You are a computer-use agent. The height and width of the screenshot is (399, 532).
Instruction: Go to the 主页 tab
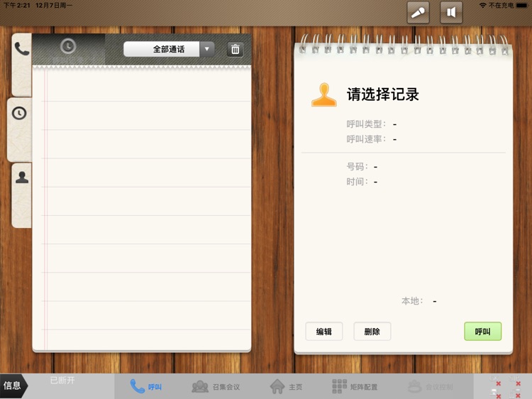(286, 387)
